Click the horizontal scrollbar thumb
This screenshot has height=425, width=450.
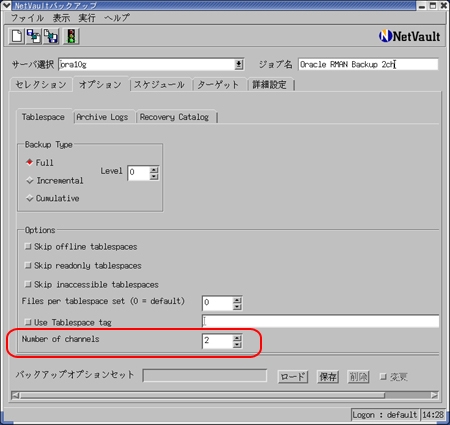(202, 395)
